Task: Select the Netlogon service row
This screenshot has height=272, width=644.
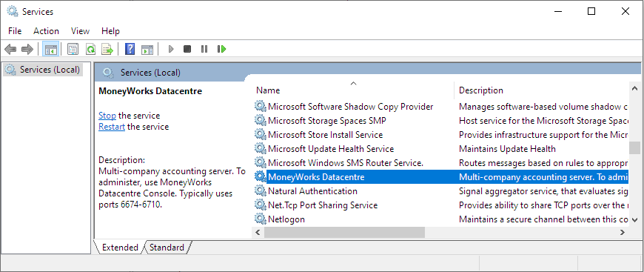Action: [286, 219]
